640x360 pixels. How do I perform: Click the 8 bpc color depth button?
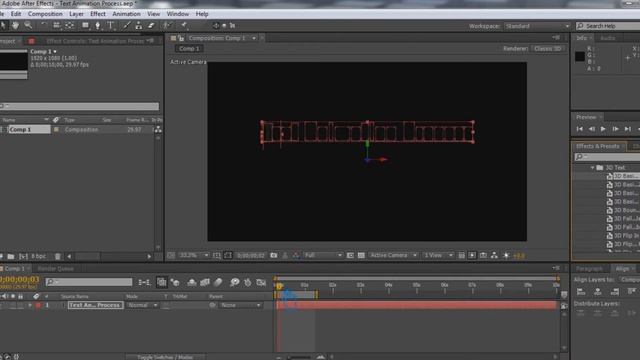(38, 256)
